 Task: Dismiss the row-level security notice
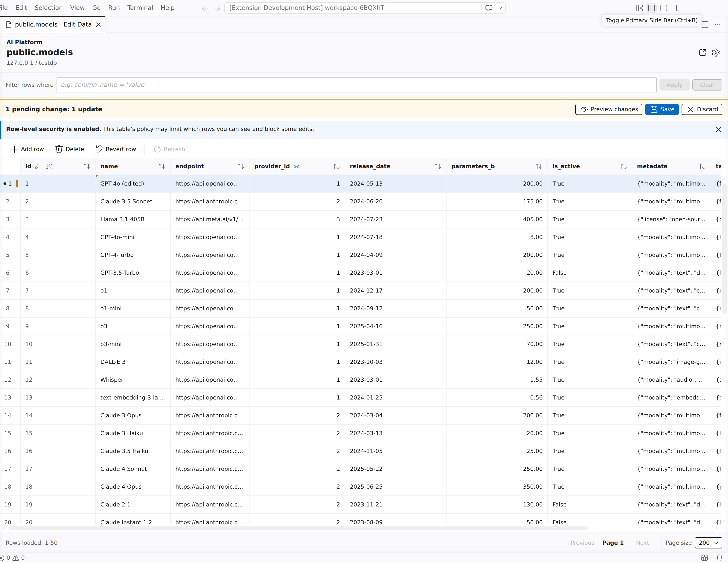point(718,129)
